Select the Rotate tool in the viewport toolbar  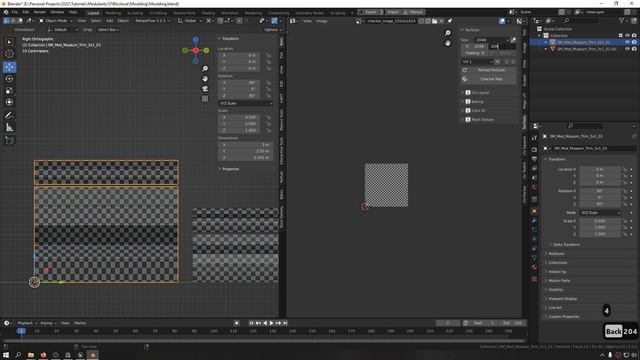point(9,79)
